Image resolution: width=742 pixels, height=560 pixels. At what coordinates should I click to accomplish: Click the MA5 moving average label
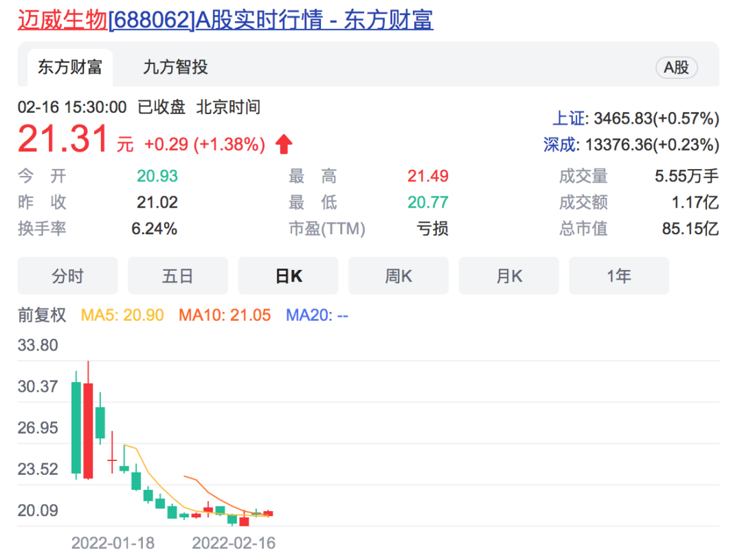[x=122, y=315]
